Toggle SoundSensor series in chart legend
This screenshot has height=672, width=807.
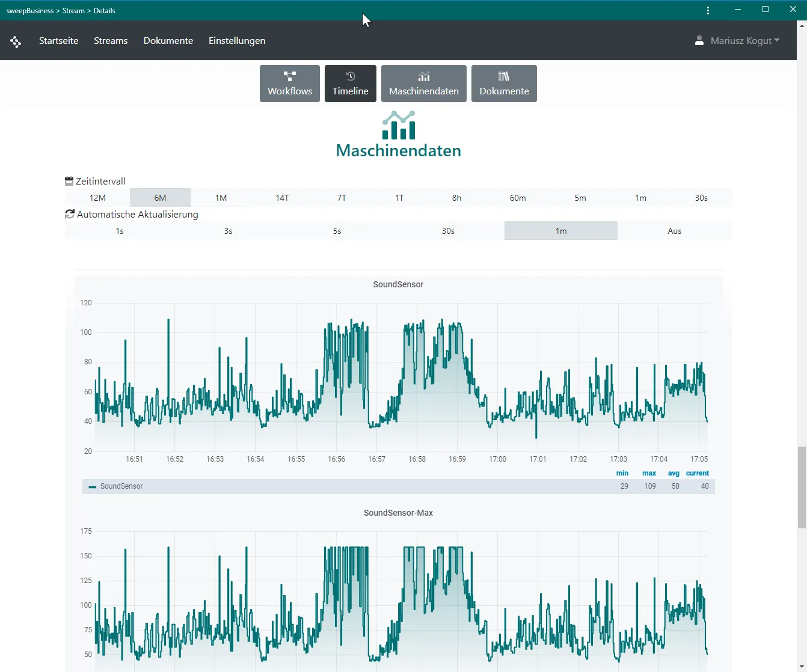121,486
